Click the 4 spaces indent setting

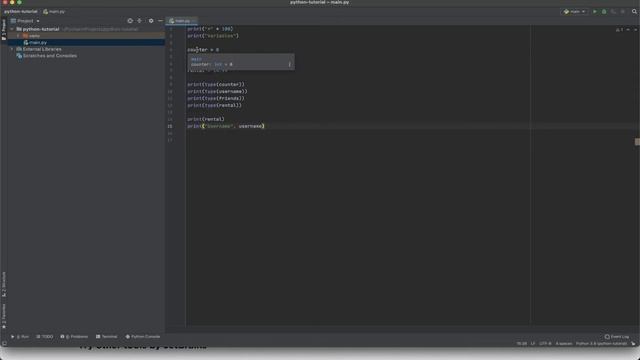coord(564,344)
